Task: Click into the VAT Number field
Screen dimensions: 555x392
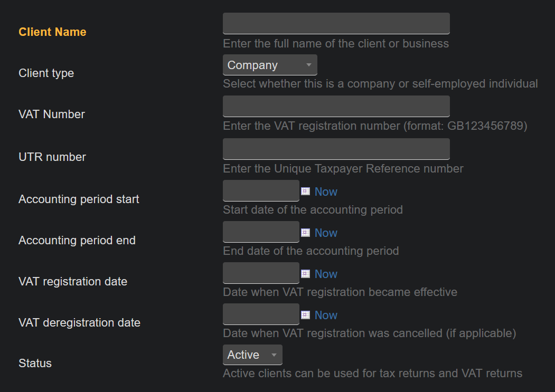Action: coord(336,106)
